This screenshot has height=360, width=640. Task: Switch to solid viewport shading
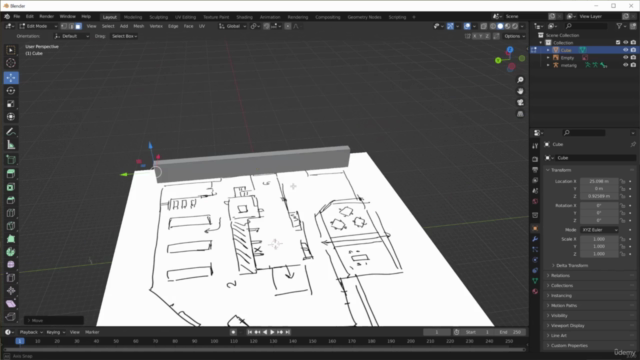(500, 26)
